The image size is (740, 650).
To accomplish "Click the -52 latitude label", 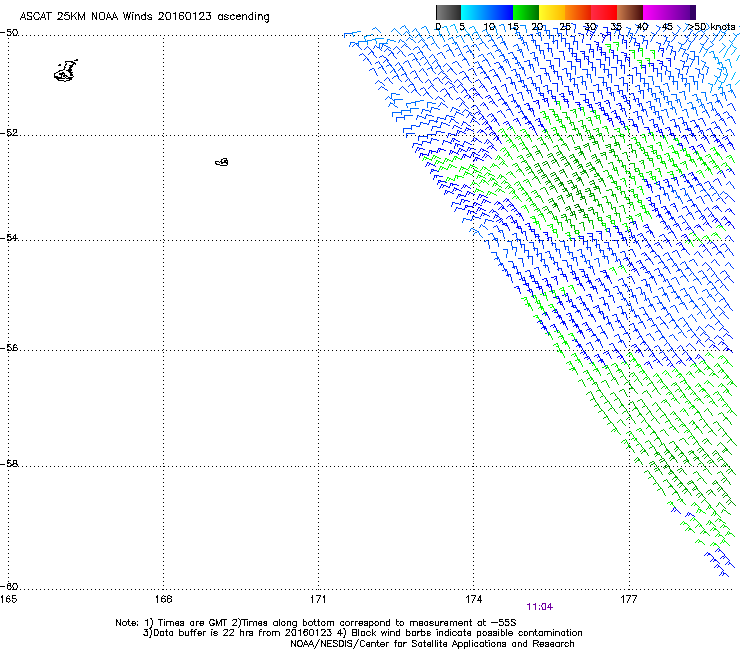I will click(9, 133).
